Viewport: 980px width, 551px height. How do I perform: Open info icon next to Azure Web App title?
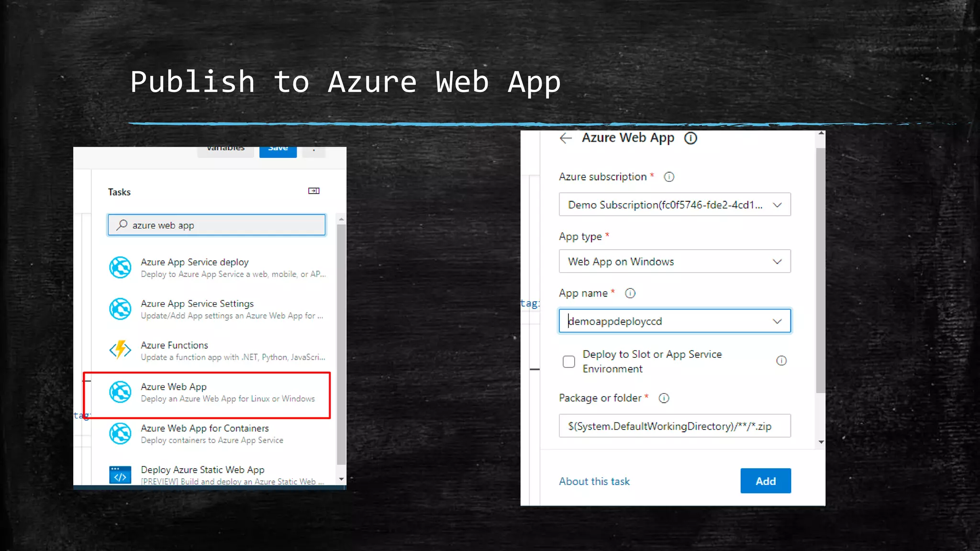pos(690,138)
